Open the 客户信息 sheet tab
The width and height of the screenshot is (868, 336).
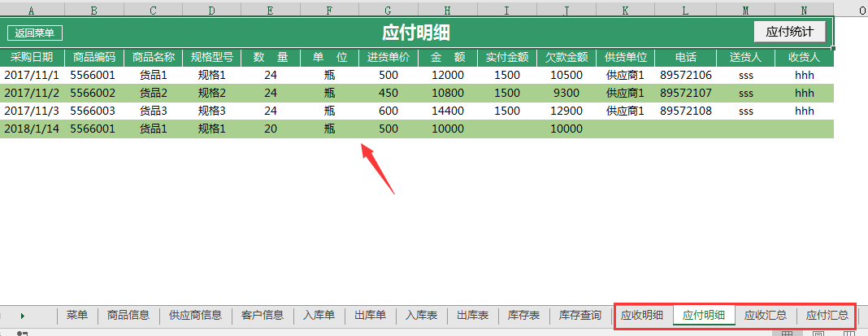263,316
